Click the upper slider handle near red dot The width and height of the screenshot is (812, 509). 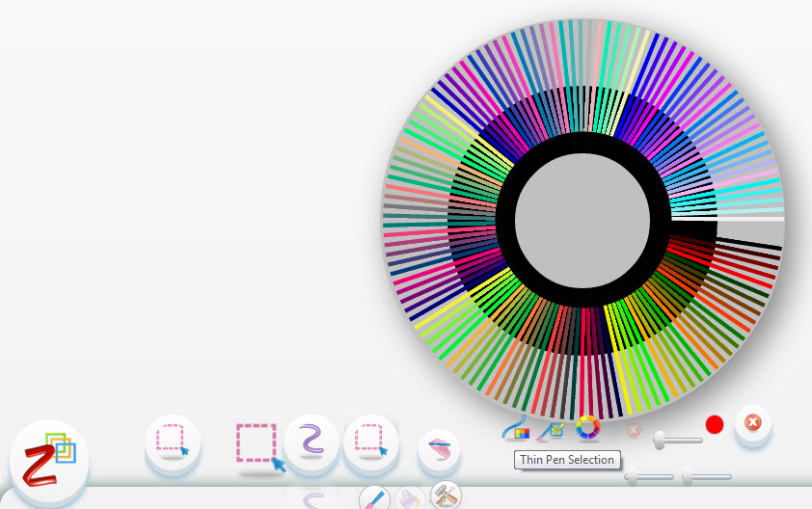[x=660, y=440]
